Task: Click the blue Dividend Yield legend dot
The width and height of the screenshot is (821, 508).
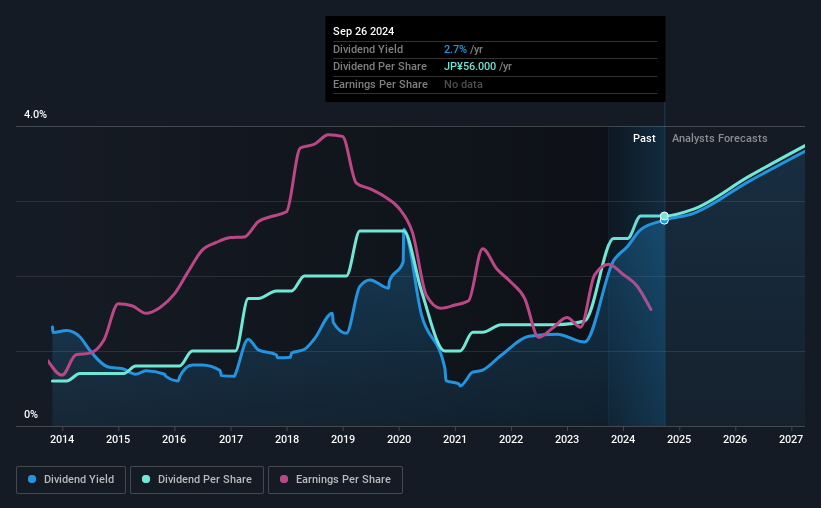Action: 32,479
